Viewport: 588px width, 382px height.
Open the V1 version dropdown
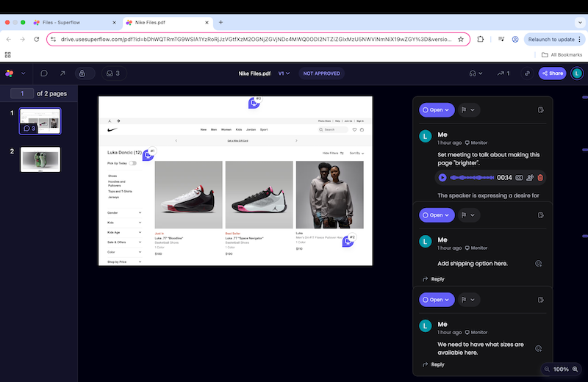click(284, 73)
